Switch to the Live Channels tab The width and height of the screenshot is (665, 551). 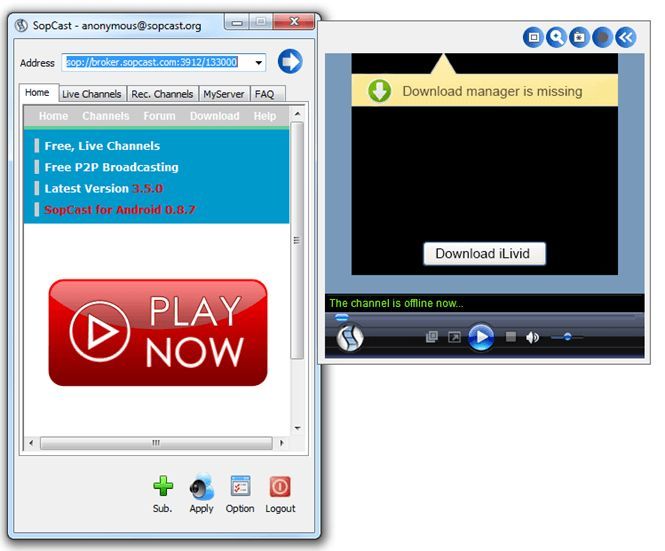(92, 94)
